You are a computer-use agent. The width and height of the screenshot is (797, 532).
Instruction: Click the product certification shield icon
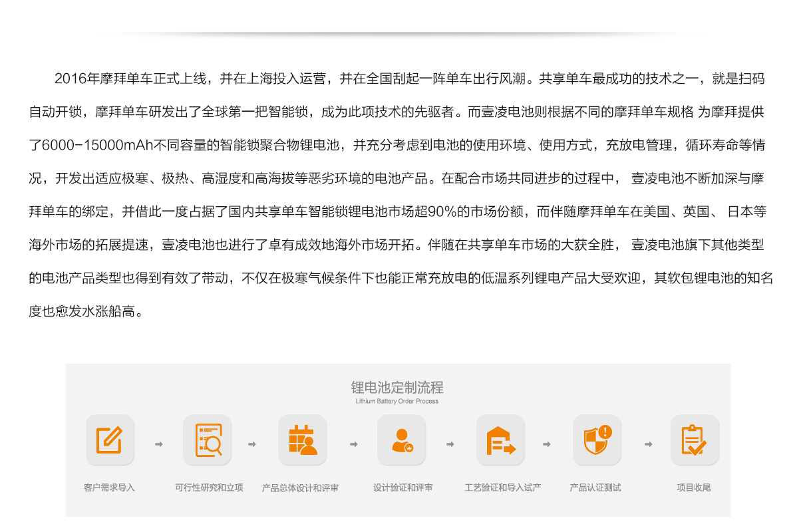coord(597,440)
